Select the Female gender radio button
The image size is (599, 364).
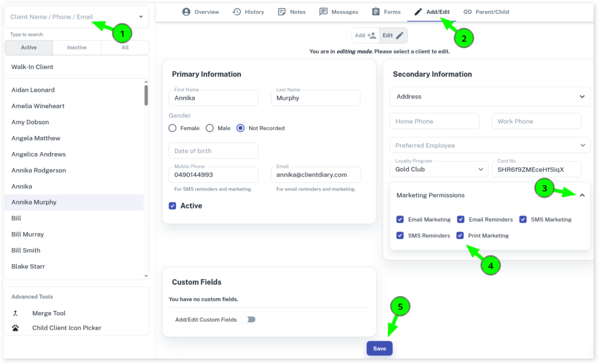coord(173,128)
